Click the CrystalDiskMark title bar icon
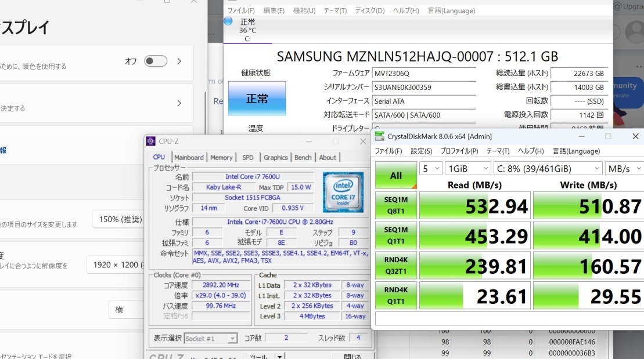The image size is (644, 359). coord(380,136)
